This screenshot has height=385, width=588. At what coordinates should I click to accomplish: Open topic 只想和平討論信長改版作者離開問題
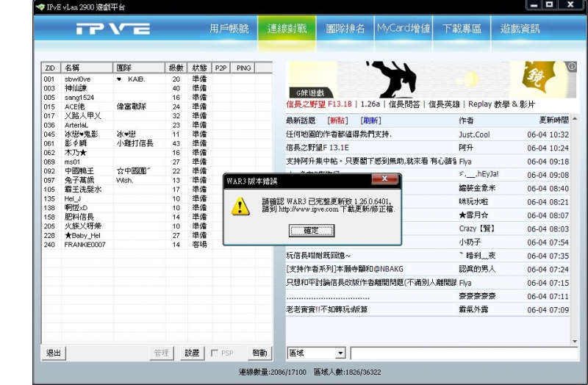click(371, 283)
